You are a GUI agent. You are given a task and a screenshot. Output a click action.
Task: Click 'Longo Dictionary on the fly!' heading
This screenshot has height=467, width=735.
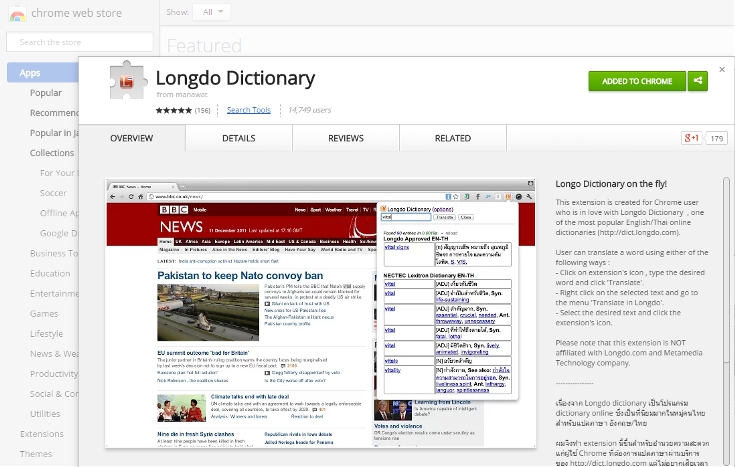coord(611,184)
